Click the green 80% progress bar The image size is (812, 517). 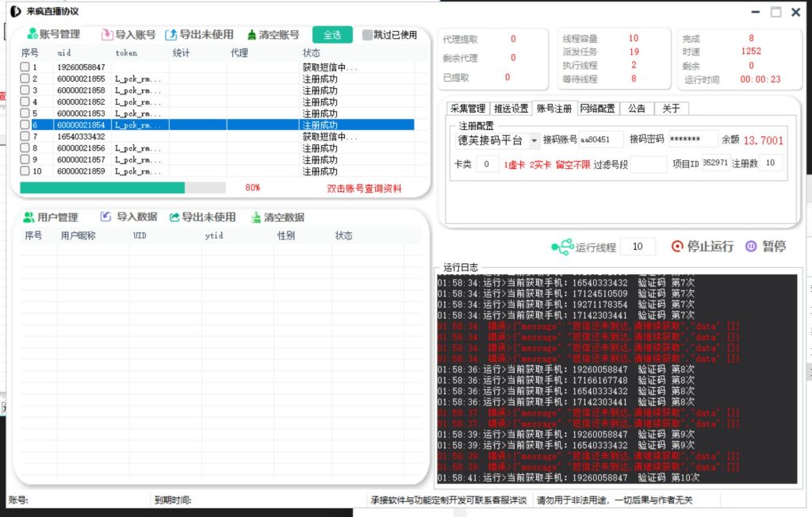101,188
